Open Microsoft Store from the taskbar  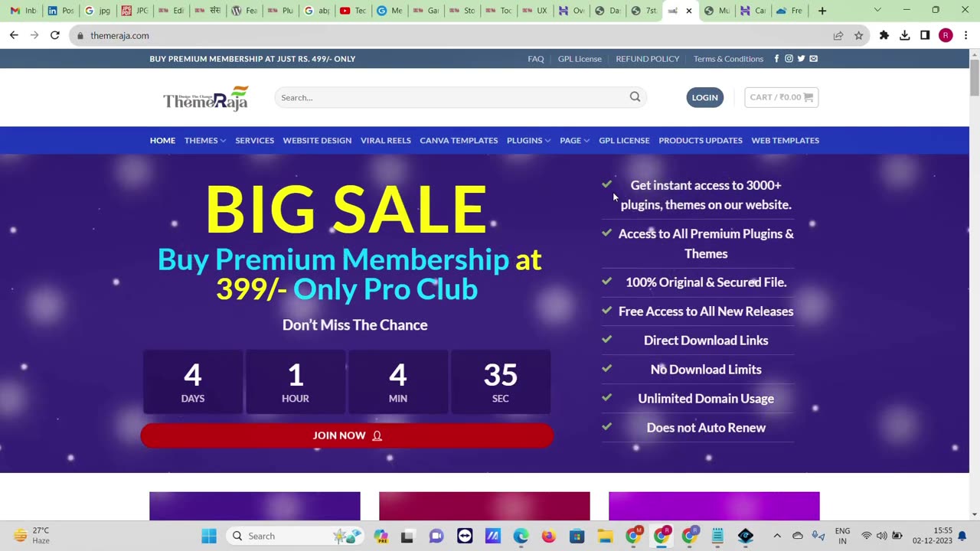(577, 536)
